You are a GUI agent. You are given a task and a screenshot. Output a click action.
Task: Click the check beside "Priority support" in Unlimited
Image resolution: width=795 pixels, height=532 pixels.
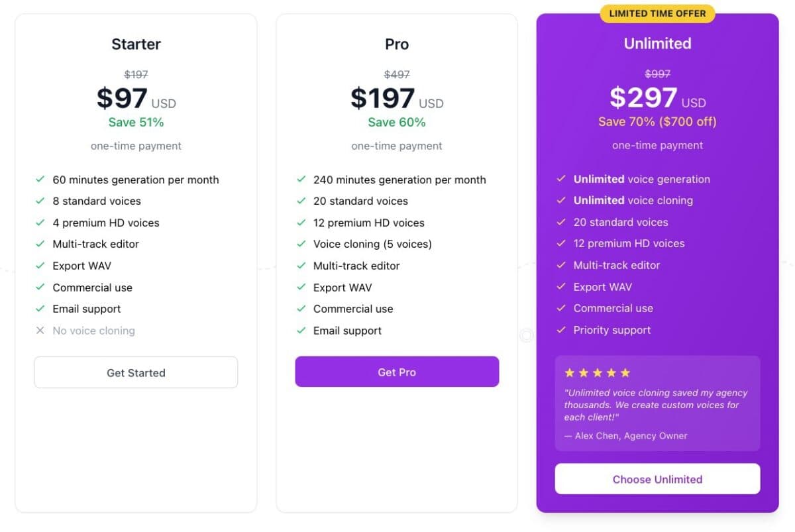[560, 330]
